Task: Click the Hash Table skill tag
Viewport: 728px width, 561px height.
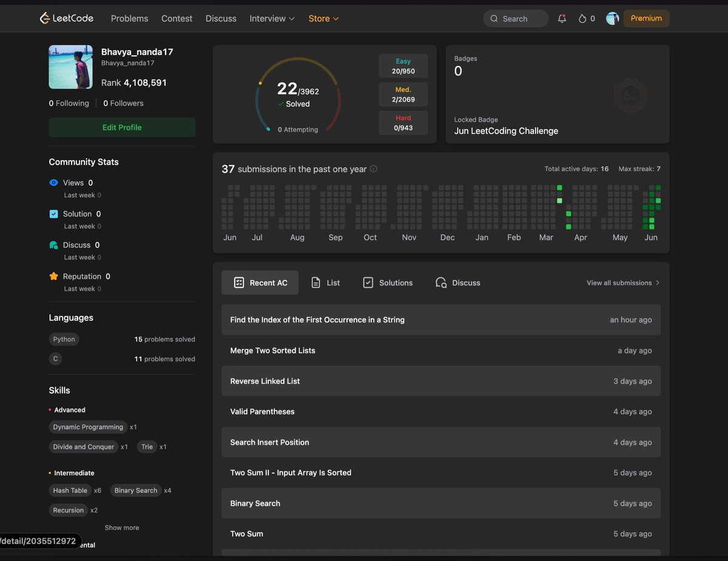Action: click(x=70, y=491)
